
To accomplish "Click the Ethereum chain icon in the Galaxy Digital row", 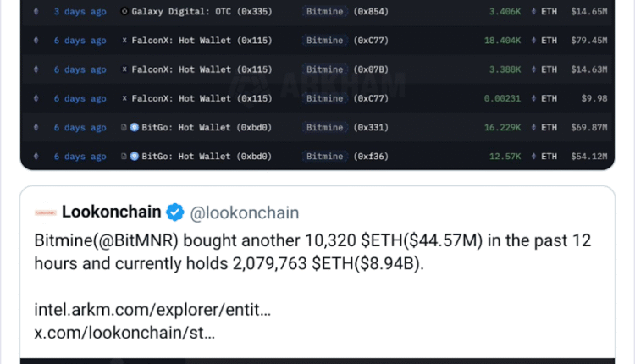I will tap(35, 12).
